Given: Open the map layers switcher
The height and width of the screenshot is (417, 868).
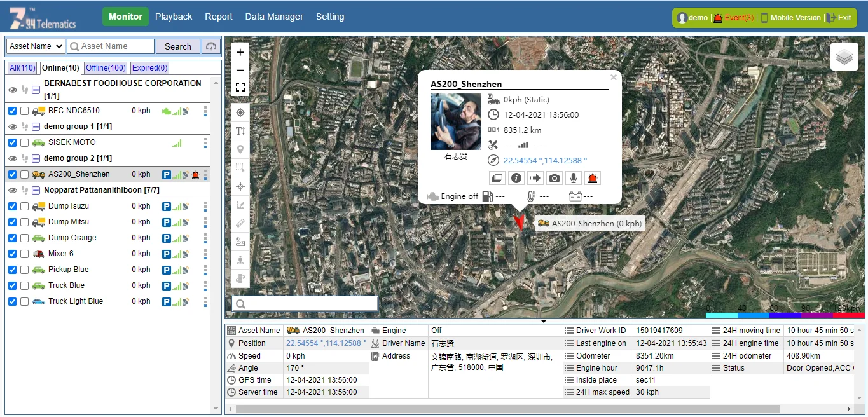Looking at the screenshot, I should tap(844, 57).
